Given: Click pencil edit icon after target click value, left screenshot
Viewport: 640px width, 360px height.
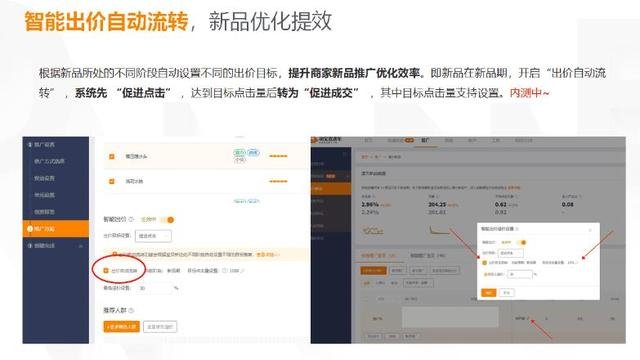Looking at the screenshot, I should pos(242,271).
